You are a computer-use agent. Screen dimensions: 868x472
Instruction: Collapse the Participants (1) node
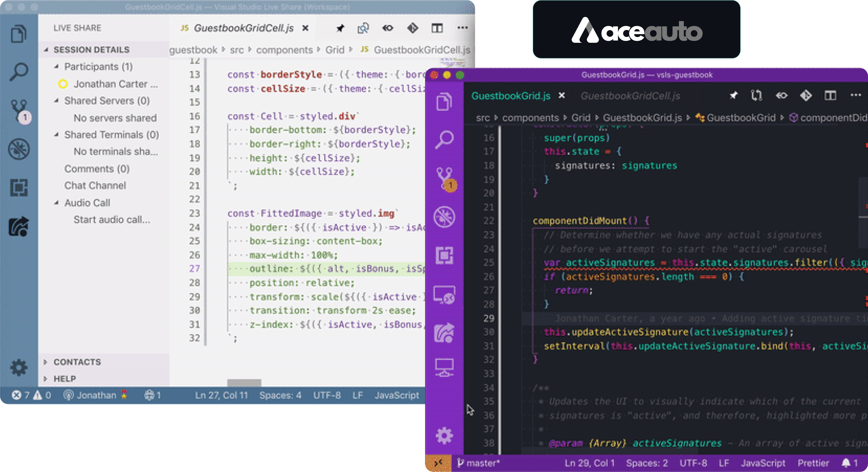(57, 67)
